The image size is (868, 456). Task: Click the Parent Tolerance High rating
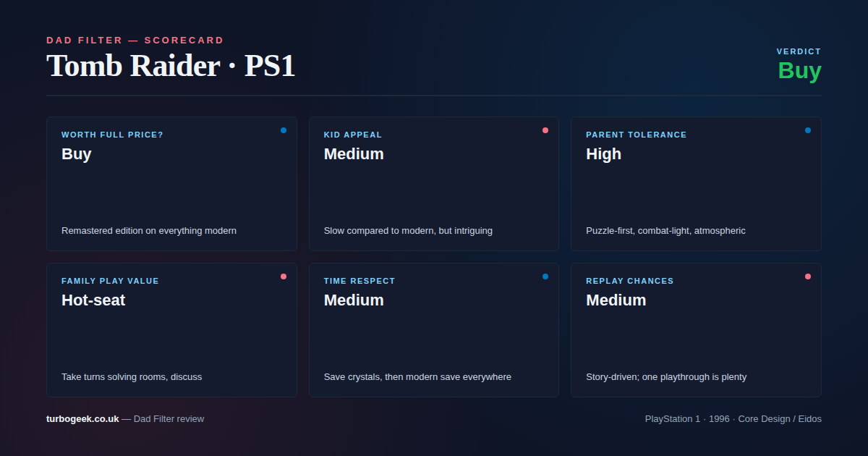[x=603, y=154]
